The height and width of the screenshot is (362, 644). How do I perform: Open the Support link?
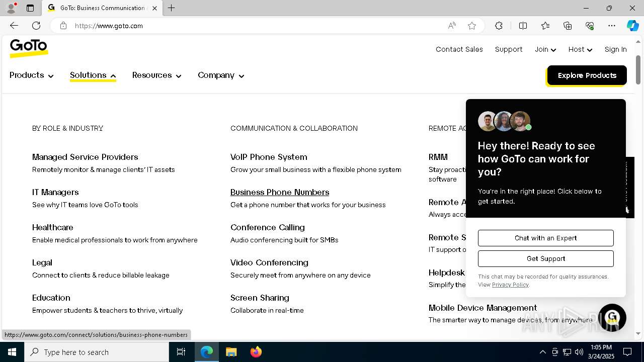(509, 49)
